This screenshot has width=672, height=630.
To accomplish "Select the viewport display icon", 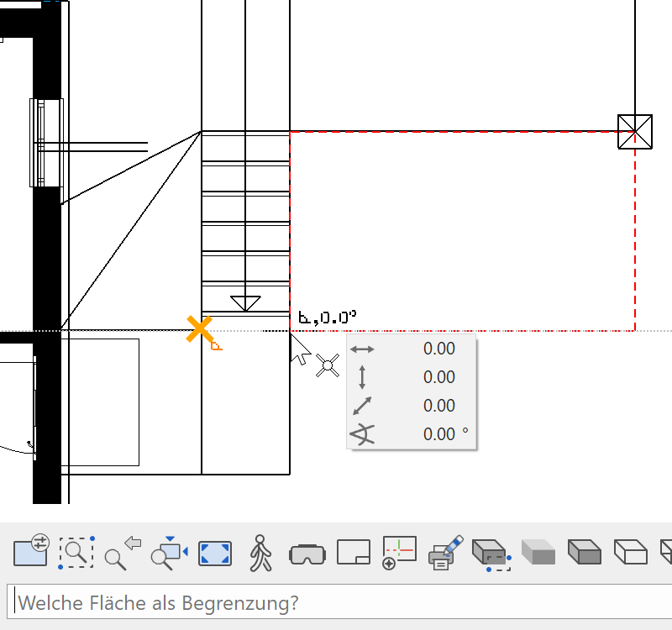I will pos(353,553).
